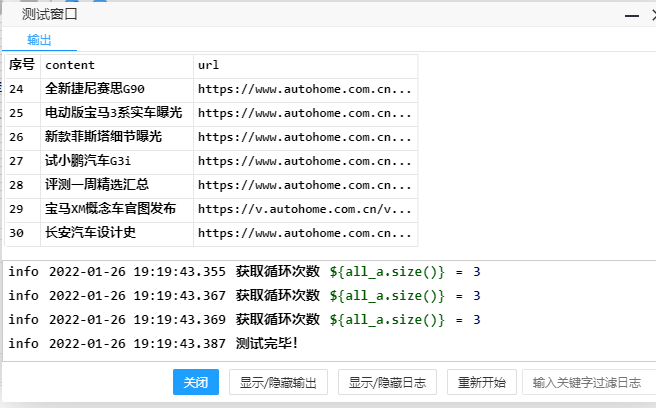
Task: Click the url cell in row 30
Action: [305, 234]
